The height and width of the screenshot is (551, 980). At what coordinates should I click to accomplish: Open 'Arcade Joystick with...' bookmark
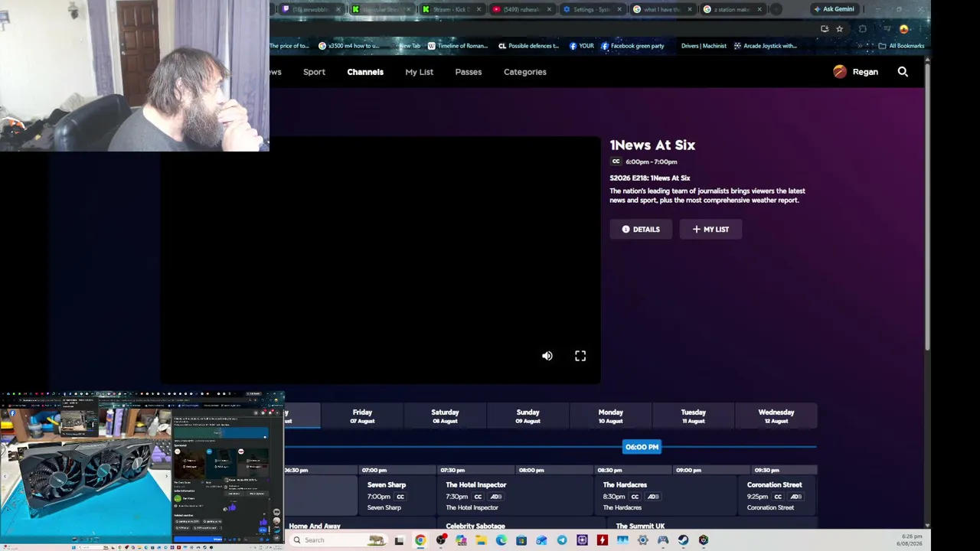[x=765, y=46]
